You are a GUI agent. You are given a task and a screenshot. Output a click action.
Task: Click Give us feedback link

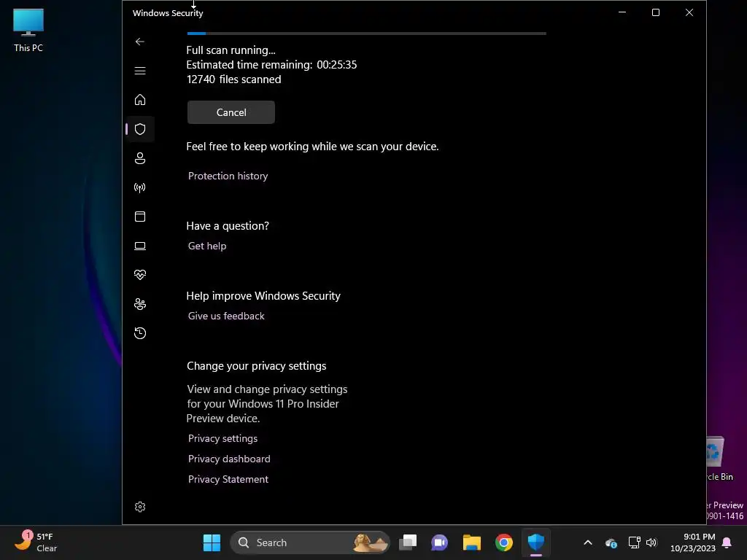pyautogui.click(x=226, y=316)
